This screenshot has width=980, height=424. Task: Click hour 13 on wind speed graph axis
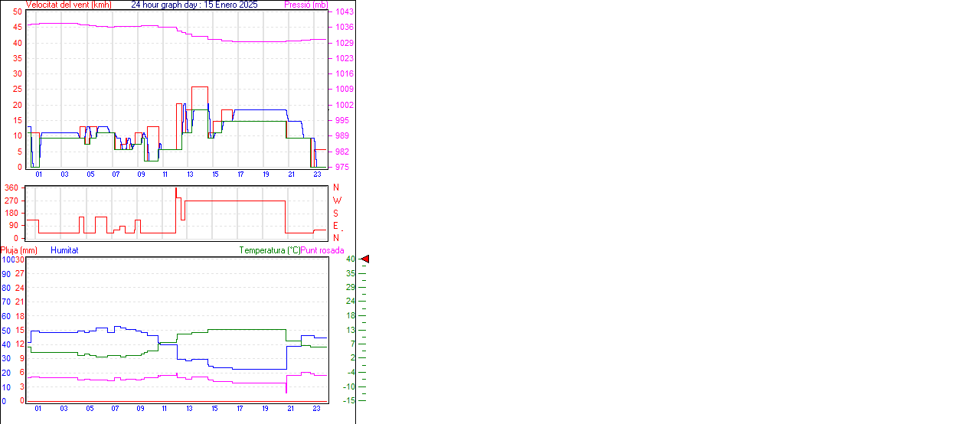tap(190, 175)
